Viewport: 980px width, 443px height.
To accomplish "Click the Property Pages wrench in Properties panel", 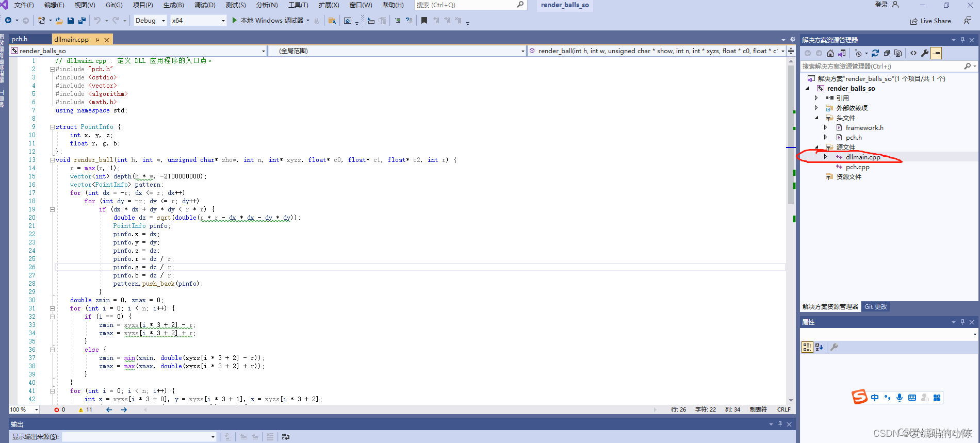I will [x=834, y=347].
